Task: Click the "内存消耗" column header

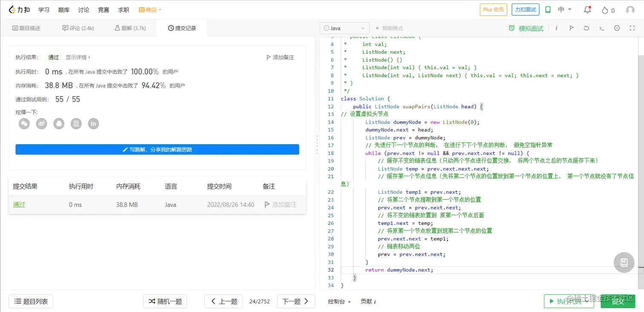Action: [128, 186]
